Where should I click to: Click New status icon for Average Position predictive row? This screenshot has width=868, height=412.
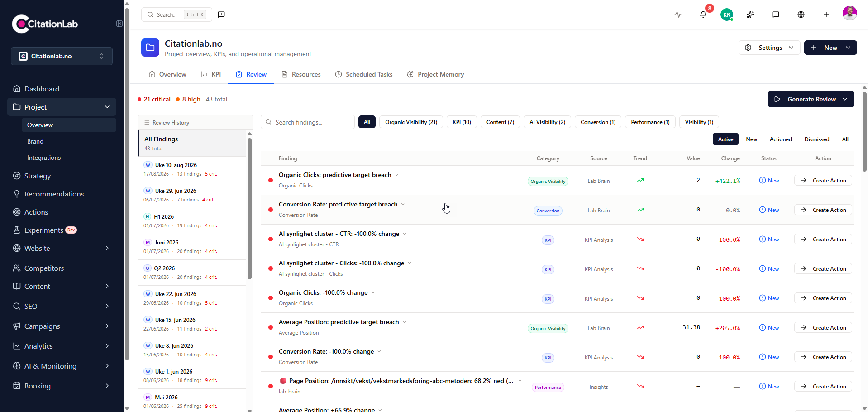point(763,327)
